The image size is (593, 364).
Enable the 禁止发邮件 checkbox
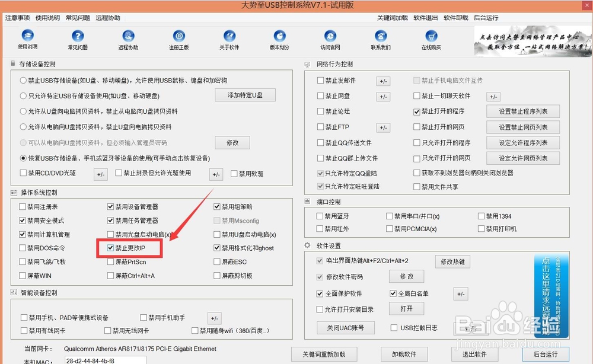click(321, 80)
